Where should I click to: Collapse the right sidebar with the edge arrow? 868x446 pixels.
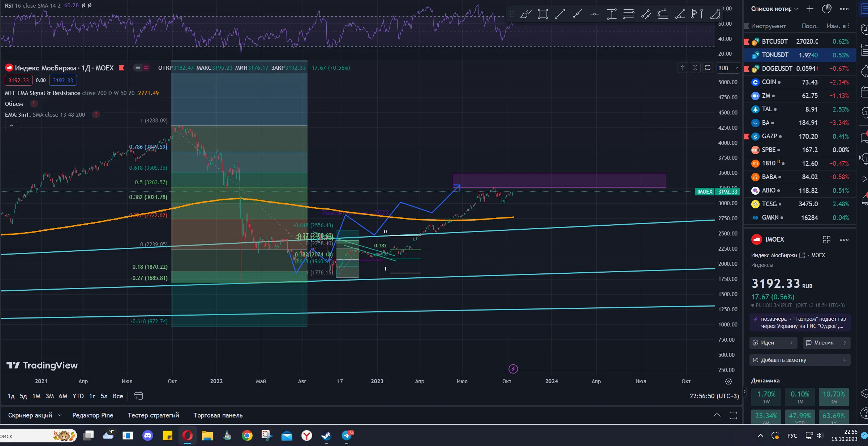pos(744,391)
